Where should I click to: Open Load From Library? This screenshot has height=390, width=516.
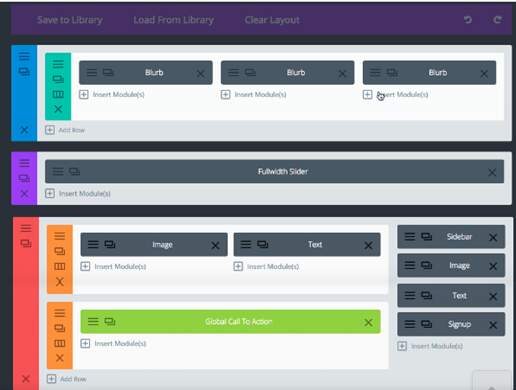pyautogui.click(x=173, y=20)
